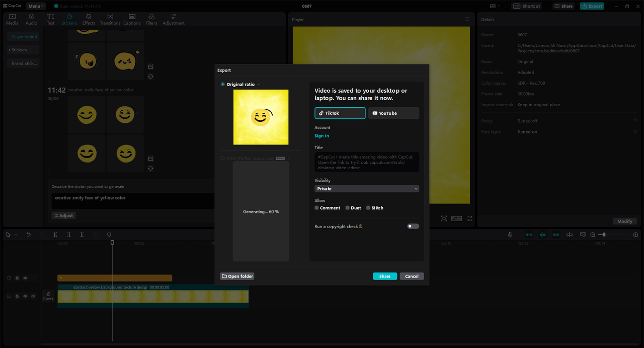Check the Stitch checkbox
The width and height of the screenshot is (644, 348).
(368, 208)
